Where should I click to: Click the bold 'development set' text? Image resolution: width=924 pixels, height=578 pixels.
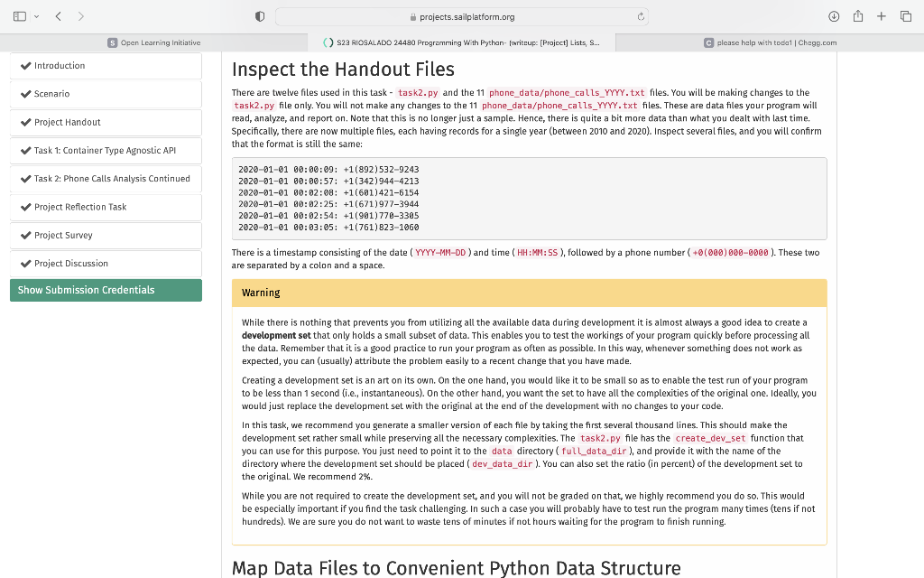point(276,336)
